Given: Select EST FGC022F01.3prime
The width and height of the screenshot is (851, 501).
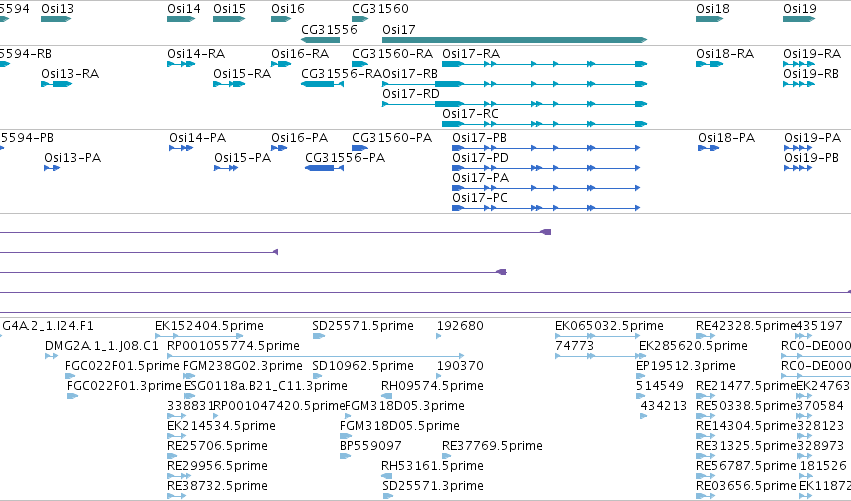Looking at the screenshot, I should tap(72, 396).
